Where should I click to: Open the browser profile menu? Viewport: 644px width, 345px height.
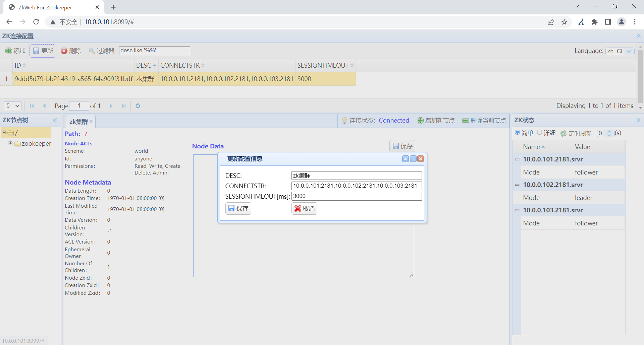(622, 22)
